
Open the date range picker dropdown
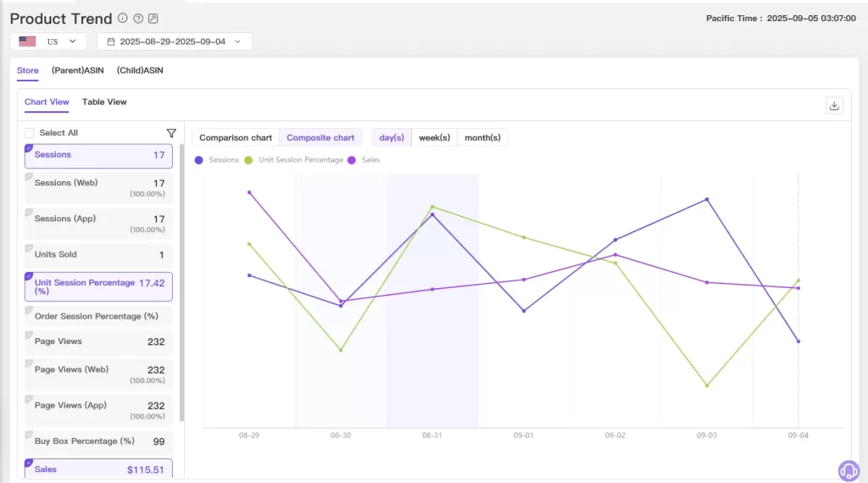(175, 42)
